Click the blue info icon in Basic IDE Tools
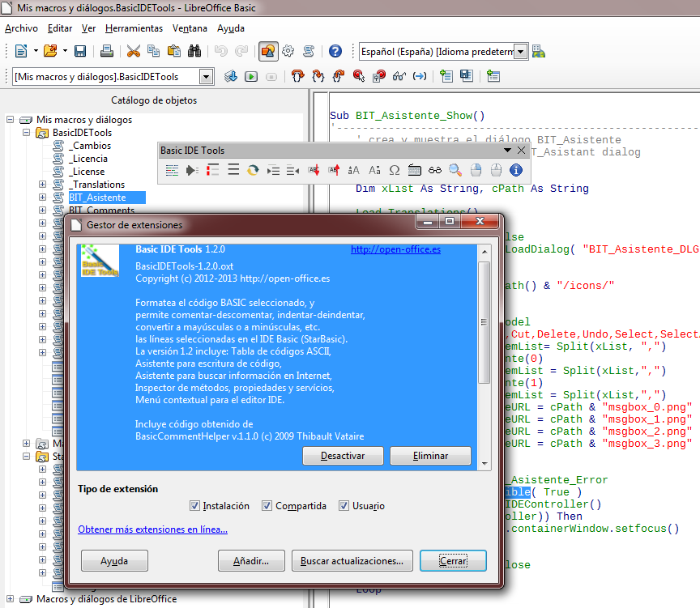Viewport: 700px width, 608px height. pyautogui.click(x=515, y=170)
